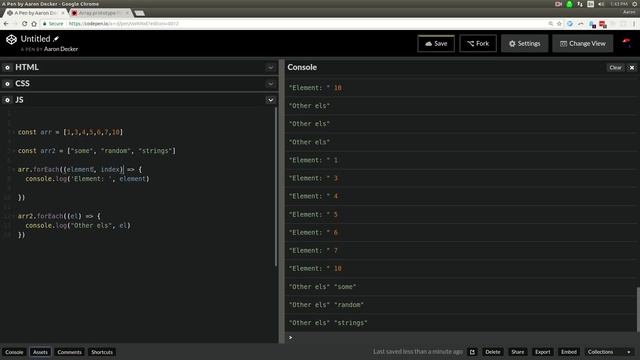The width and height of the screenshot is (640, 360).
Task: Open Chrome three-dot menu
Action: tap(634, 24)
